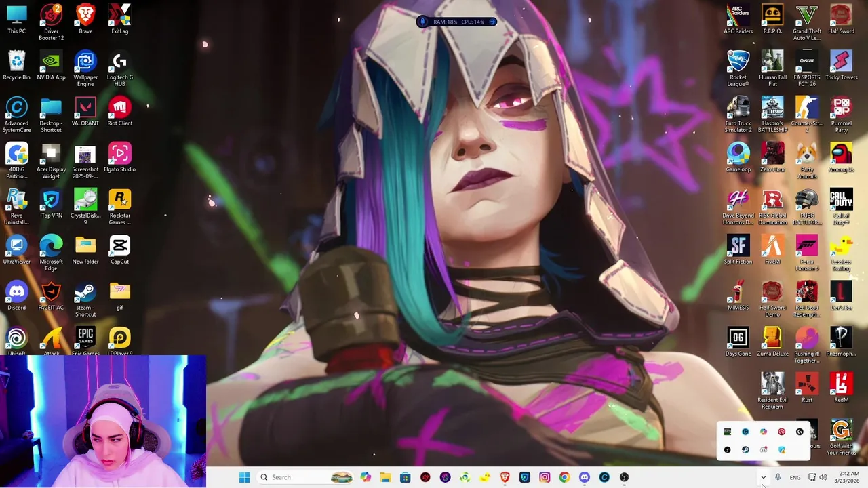Open the volume tray control

(823, 477)
